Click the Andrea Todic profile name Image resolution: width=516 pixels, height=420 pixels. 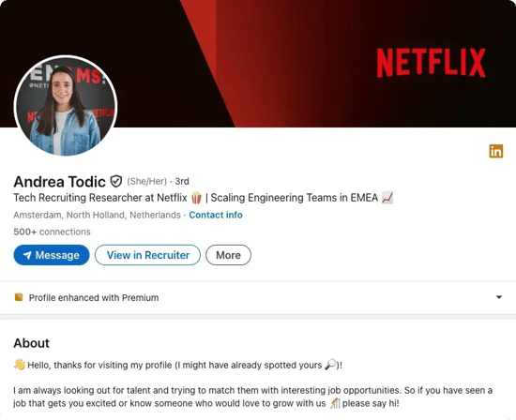tap(59, 182)
